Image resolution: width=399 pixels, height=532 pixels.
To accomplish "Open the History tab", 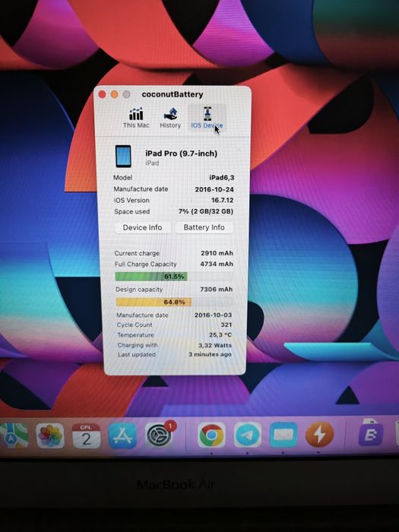I will [170, 118].
